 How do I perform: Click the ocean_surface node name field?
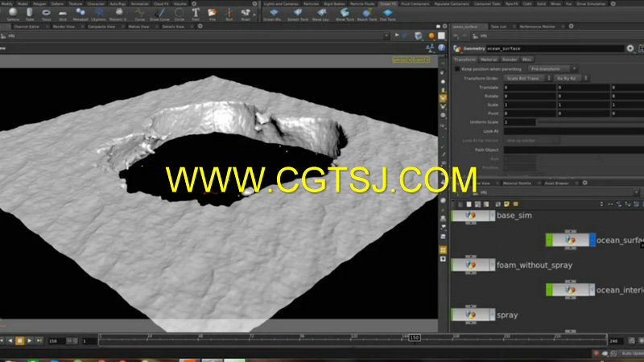(555, 48)
